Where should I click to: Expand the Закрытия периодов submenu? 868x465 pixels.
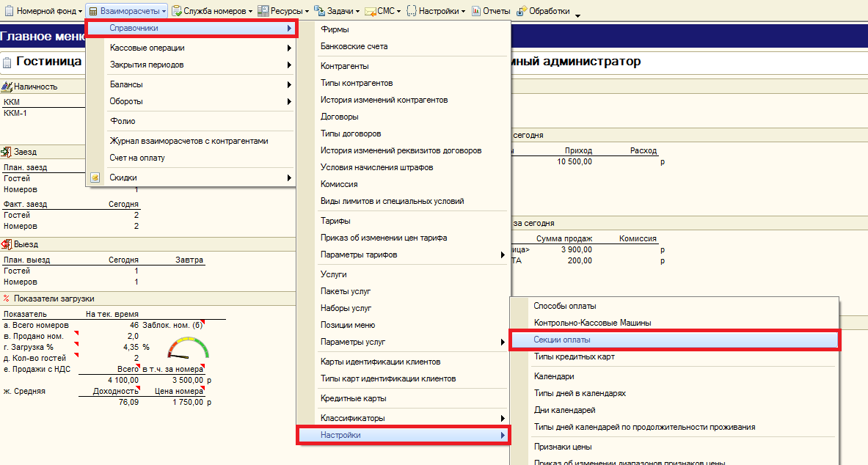192,65
